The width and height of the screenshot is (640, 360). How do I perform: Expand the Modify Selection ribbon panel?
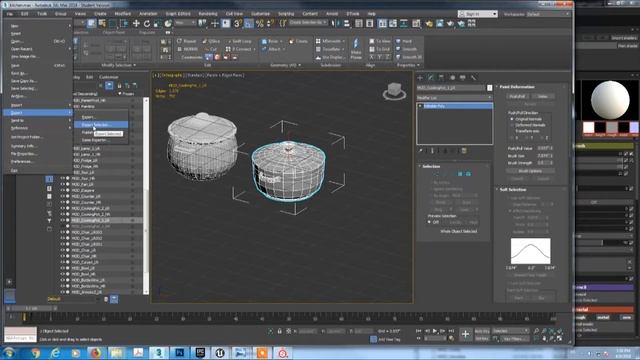[x=118, y=65]
